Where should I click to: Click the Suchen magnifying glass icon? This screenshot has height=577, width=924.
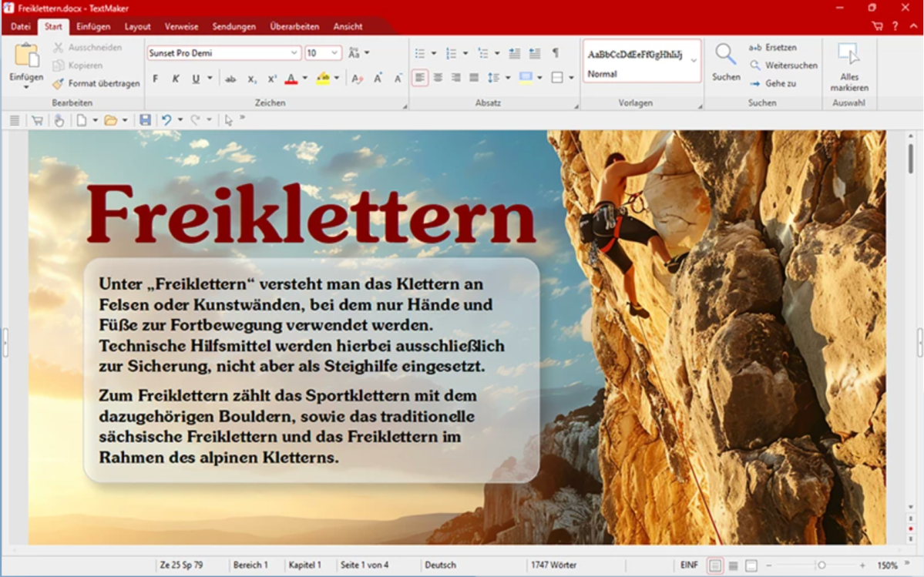pyautogui.click(x=725, y=55)
